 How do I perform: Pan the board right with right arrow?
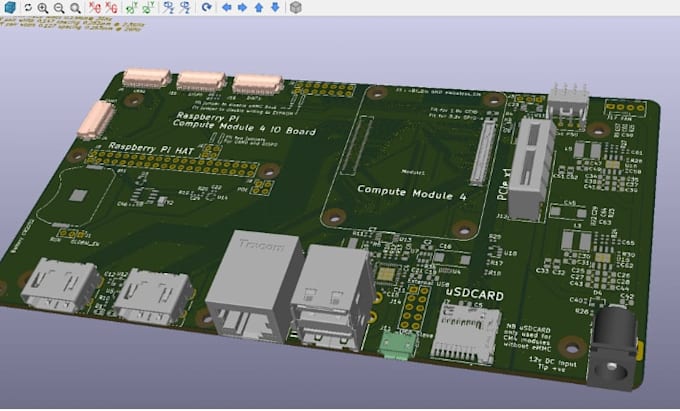pos(242,7)
